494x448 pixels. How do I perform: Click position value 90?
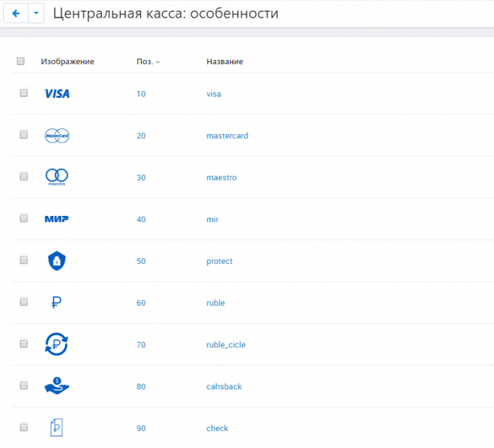(x=141, y=428)
